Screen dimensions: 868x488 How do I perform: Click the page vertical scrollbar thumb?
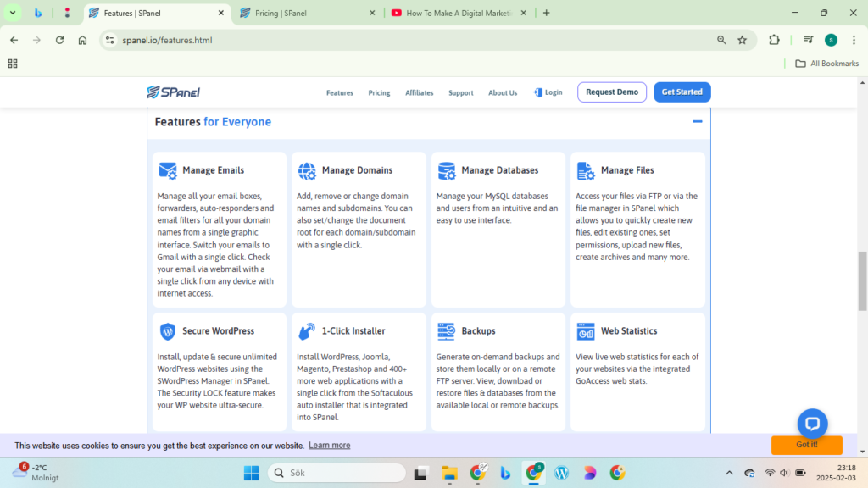pyautogui.click(x=862, y=281)
